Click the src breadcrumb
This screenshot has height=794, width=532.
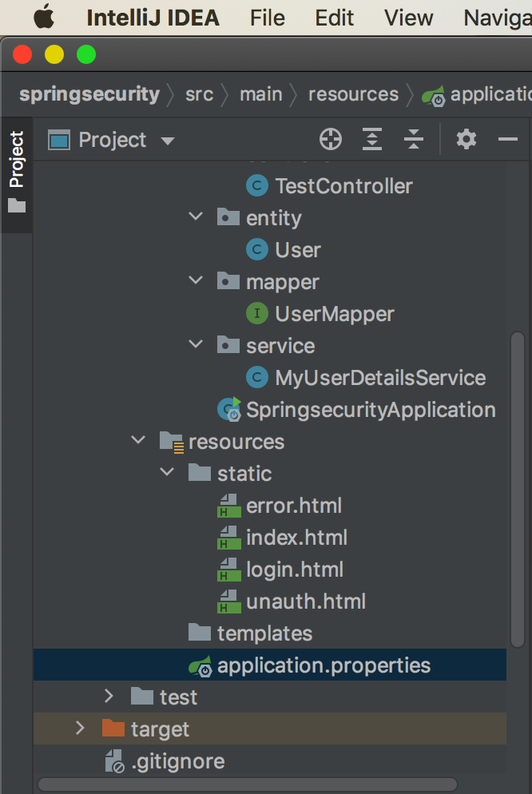point(199,95)
